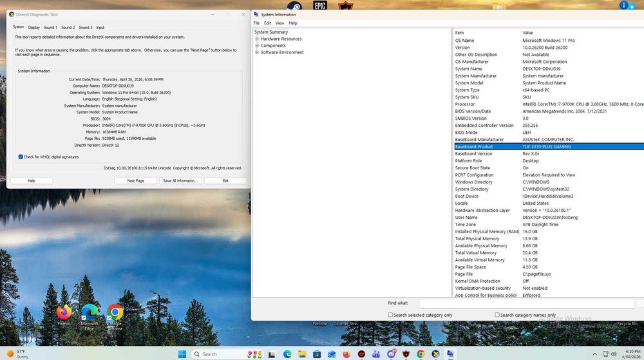
Task: Select the BIOS Version/Date row
Action: click(549, 111)
